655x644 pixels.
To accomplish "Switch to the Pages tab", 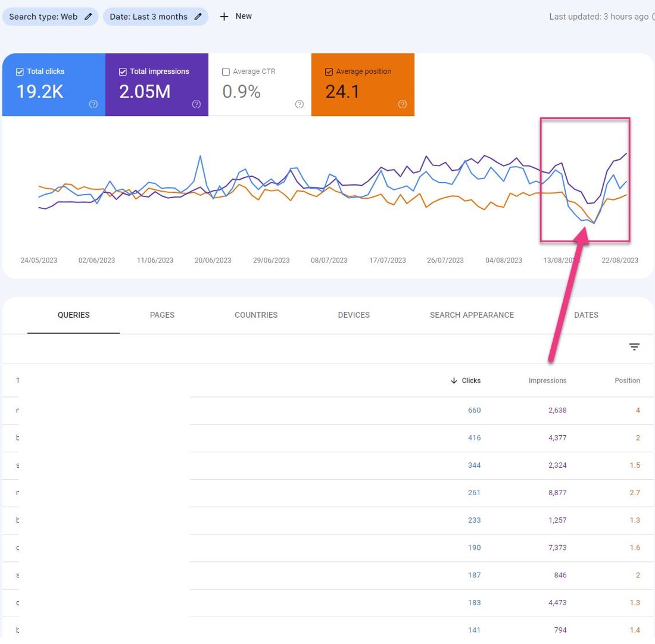I will [162, 315].
